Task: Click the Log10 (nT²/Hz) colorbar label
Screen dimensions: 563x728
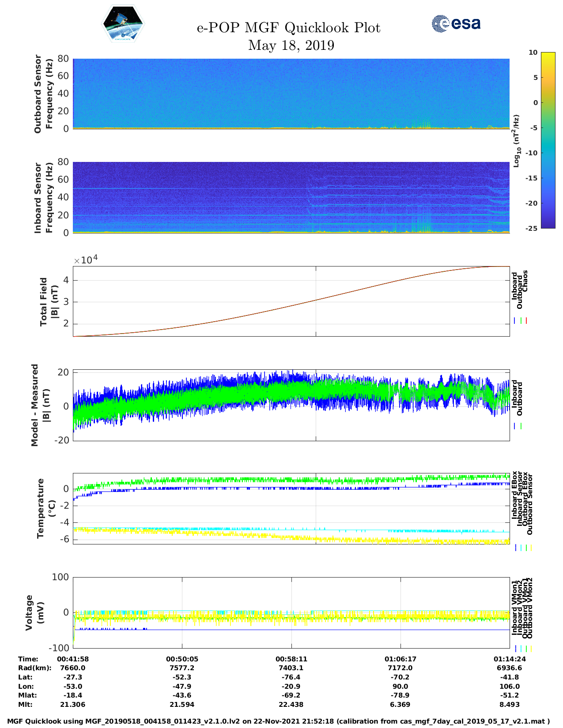Action: pyautogui.click(x=516, y=141)
